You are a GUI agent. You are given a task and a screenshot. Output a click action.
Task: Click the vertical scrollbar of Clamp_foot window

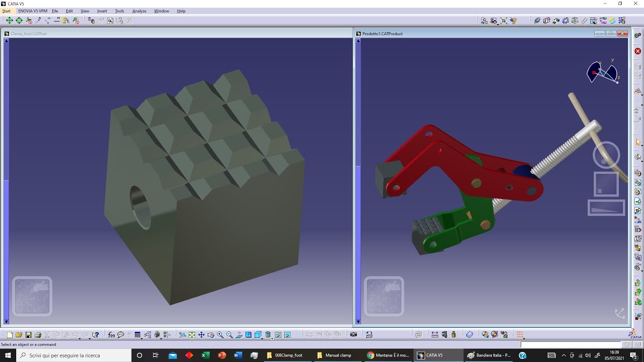[6, 181]
